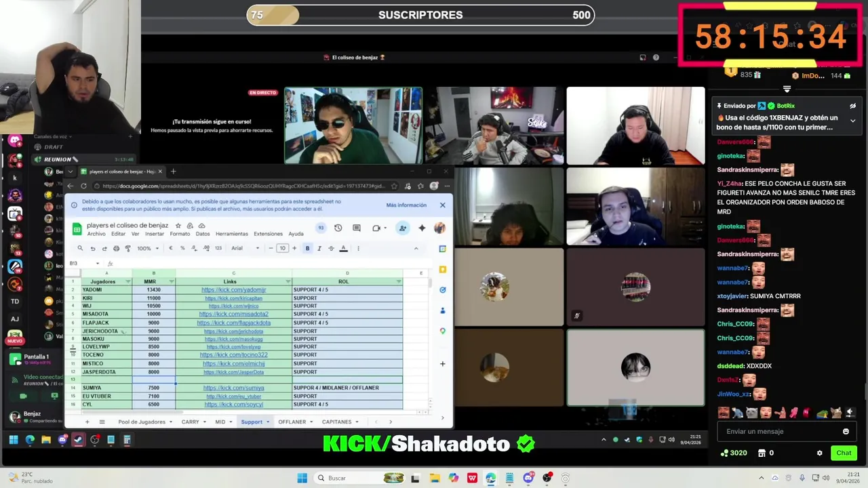Open Maps icon in Sheets side panel
Image resolution: width=868 pixels, height=488 pixels.
pos(442,331)
